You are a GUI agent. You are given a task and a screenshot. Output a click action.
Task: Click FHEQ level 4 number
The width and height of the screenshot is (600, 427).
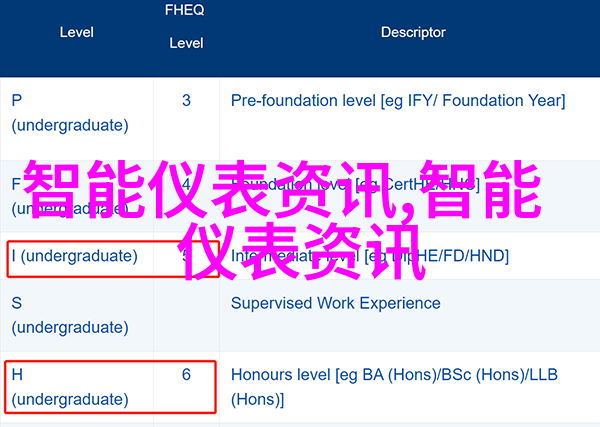[x=186, y=184]
